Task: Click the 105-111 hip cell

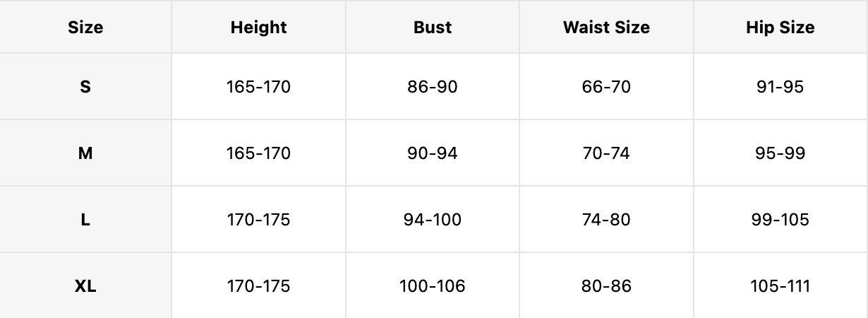Action: [780, 286]
